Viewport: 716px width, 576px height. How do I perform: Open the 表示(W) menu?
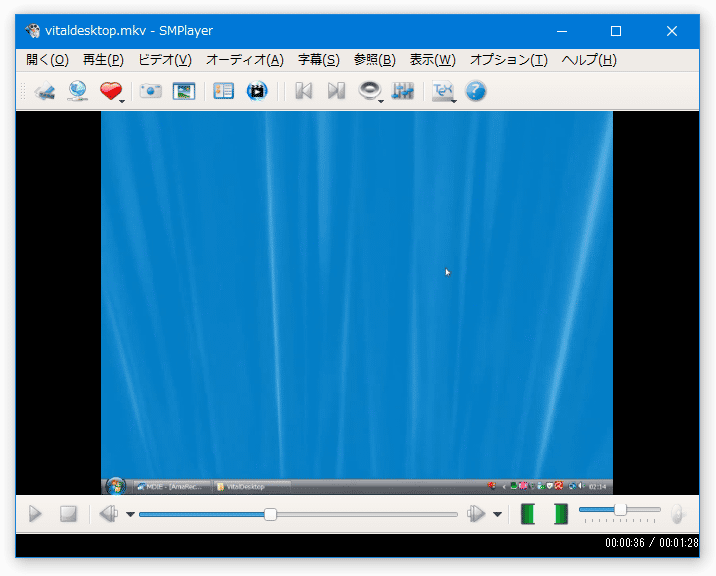tap(432, 60)
